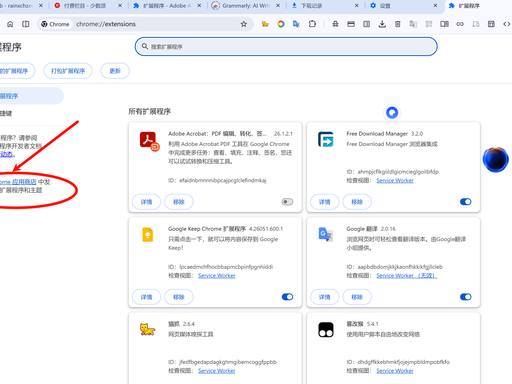Viewport: 512px width, 384px height.
Task: Open 详情 for Google Keep extension
Action: tap(146, 297)
